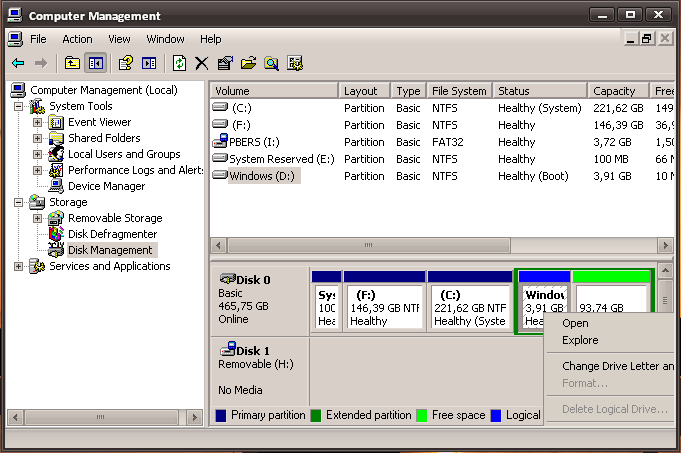This screenshot has height=453, width=681.
Task: Click tree pane horizontal scrollbar right arrow
Action: [x=194, y=418]
